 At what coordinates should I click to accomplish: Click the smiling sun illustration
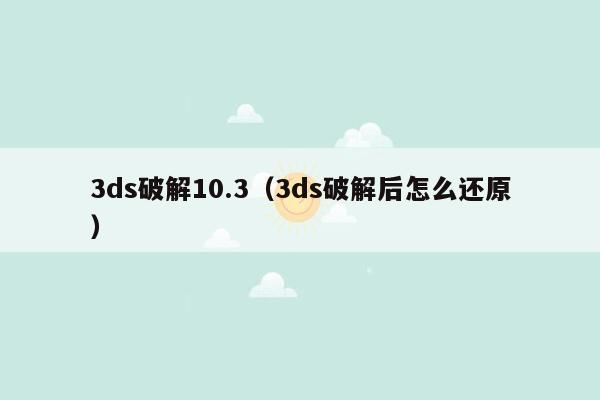click(x=298, y=199)
